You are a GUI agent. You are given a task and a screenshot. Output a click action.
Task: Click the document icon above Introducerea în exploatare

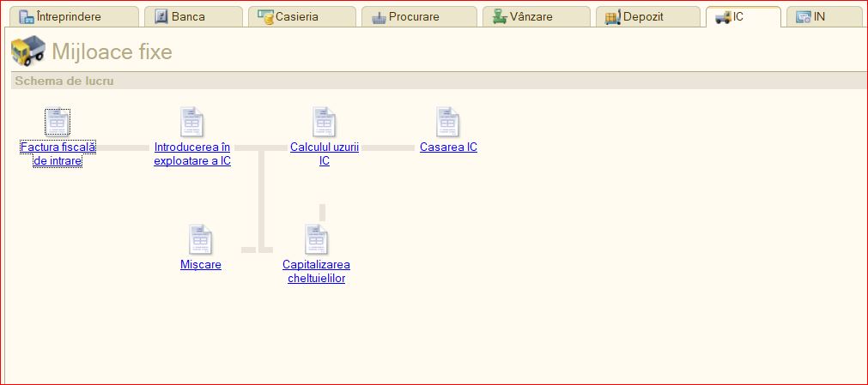coord(191,123)
